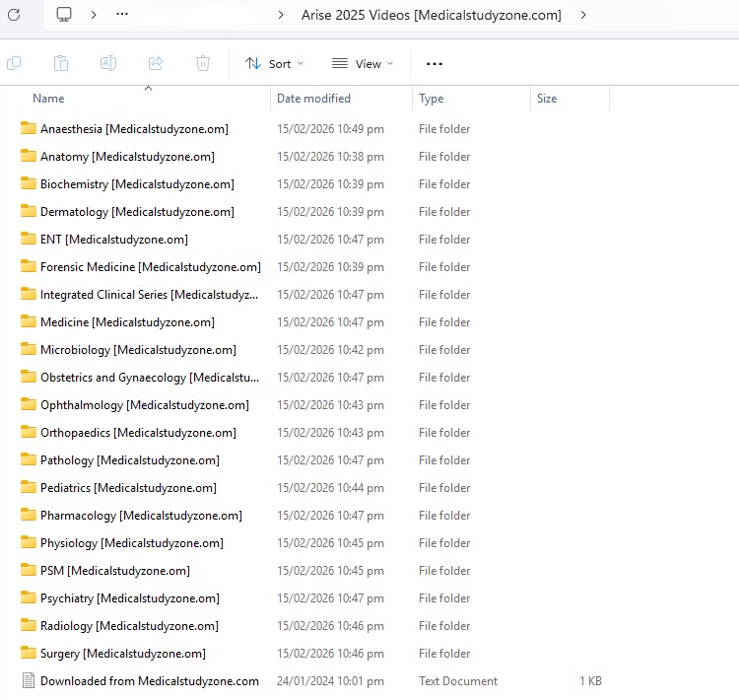Open the See more three-dots menu

[435, 63]
